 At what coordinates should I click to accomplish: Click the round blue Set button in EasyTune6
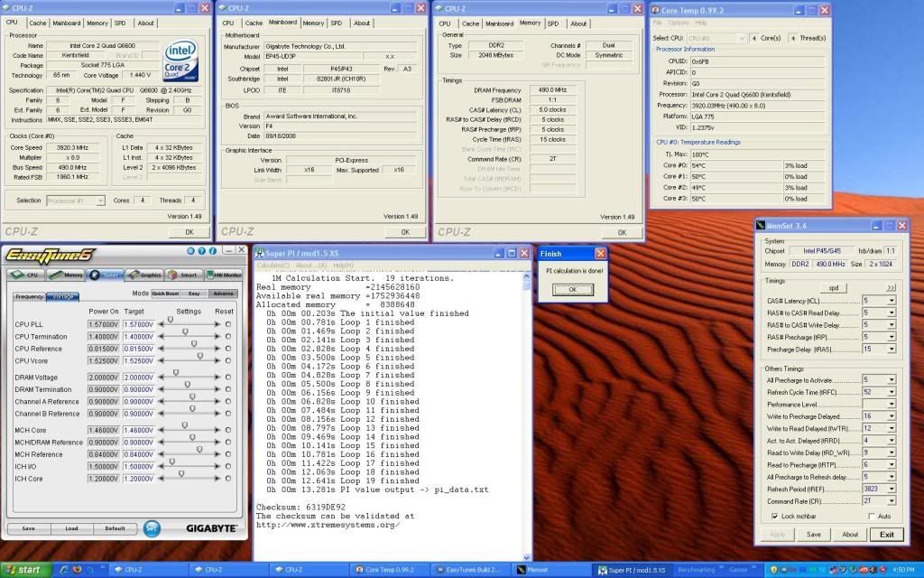152,527
